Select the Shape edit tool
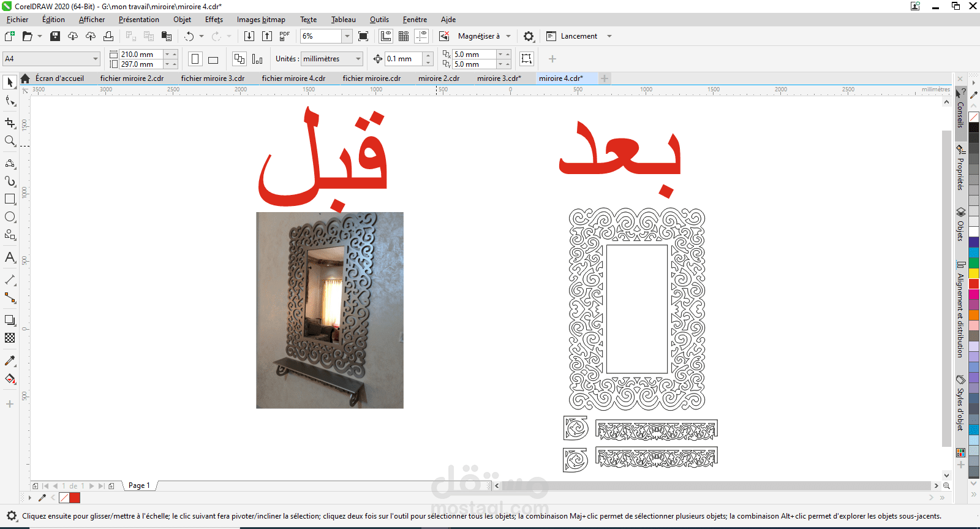This screenshot has width=980, height=529. pyautogui.click(x=10, y=101)
